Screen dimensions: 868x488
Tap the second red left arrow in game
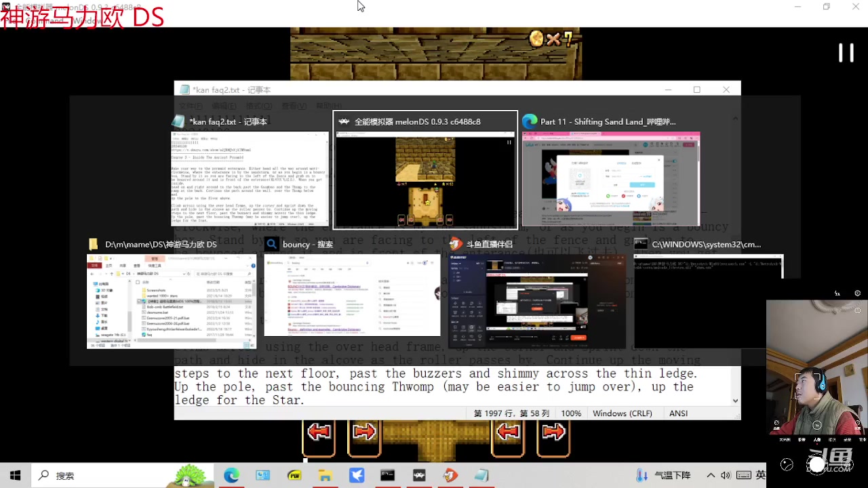tap(508, 431)
